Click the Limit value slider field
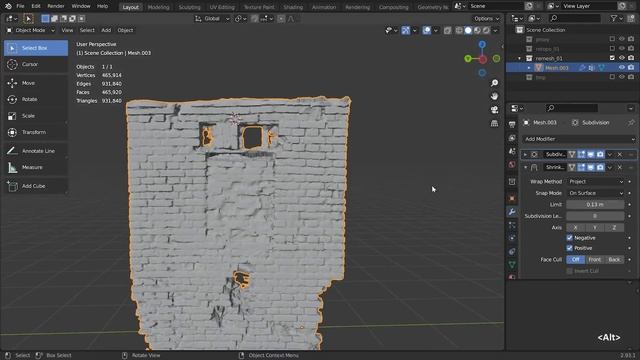Screen dimensions: 640x360 pyautogui.click(x=595, y=204)
